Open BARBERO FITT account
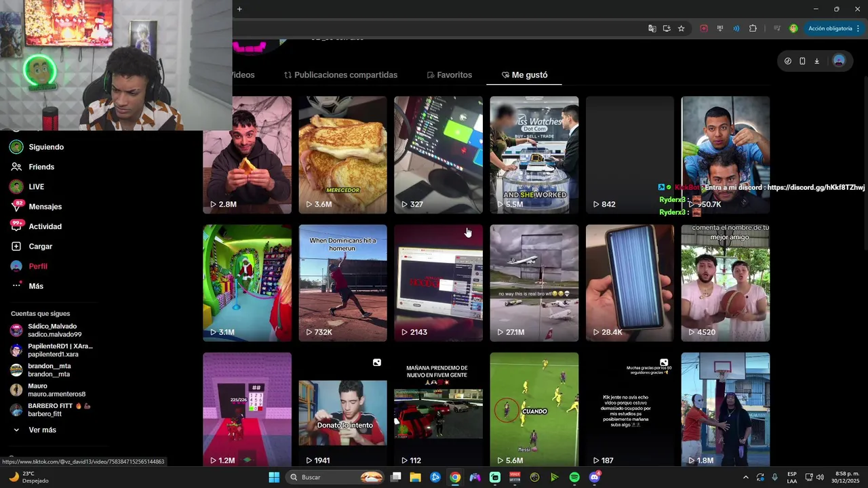Screen dimensions: 868x488 pos(50,409)
